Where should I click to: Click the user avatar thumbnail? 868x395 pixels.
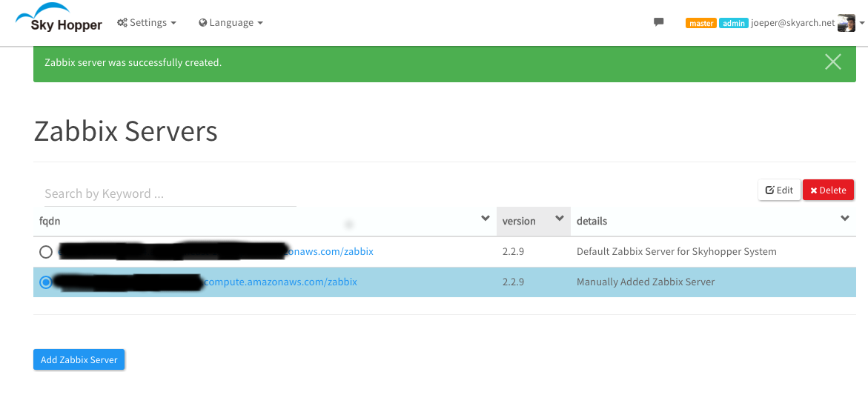click(x=847, y=23)
